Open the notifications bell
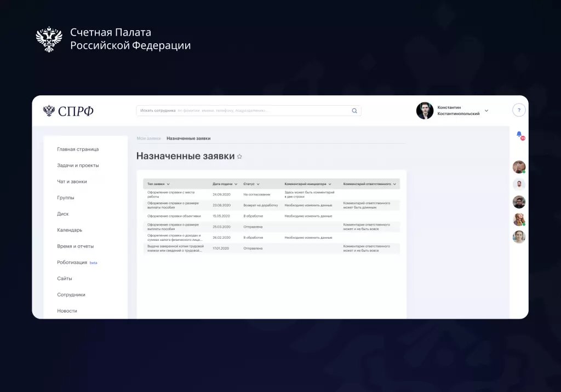This screenshot has height=392, width=561. tap(519, 134)
